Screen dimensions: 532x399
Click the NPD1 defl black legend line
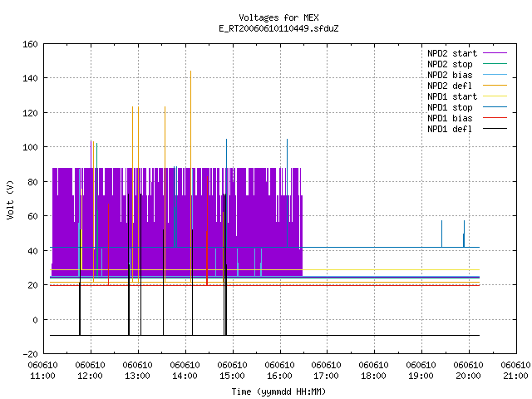(x=495, y=129)
